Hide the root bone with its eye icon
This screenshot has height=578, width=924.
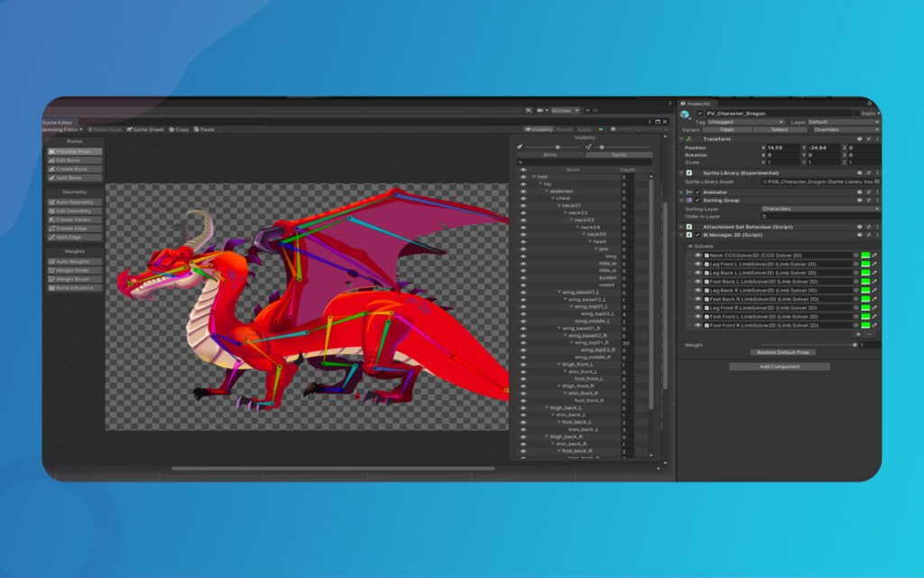[523, 177]
